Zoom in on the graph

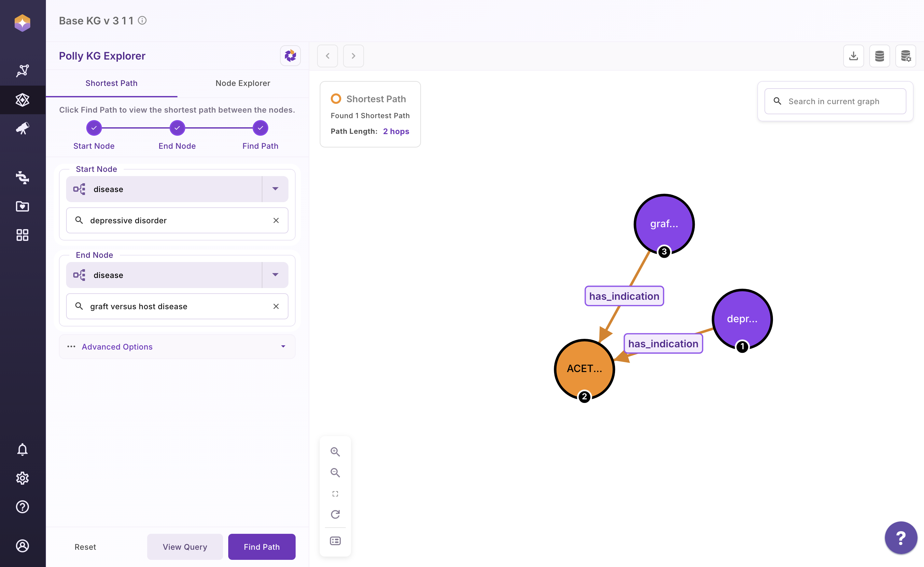click(335, 452)
